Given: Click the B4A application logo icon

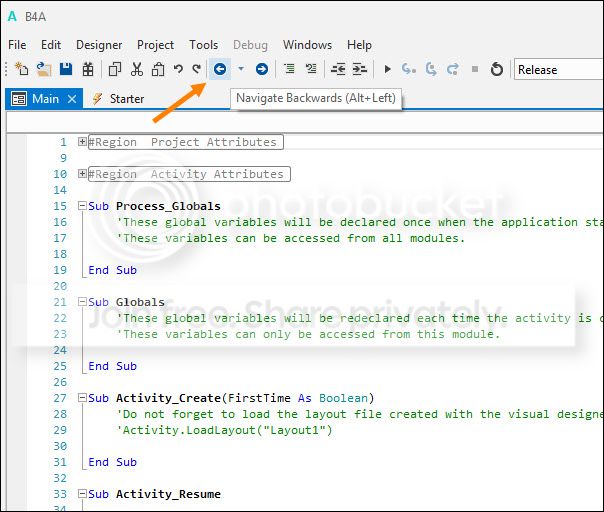Looking at the screenshot, I should (x=12, y=17).
